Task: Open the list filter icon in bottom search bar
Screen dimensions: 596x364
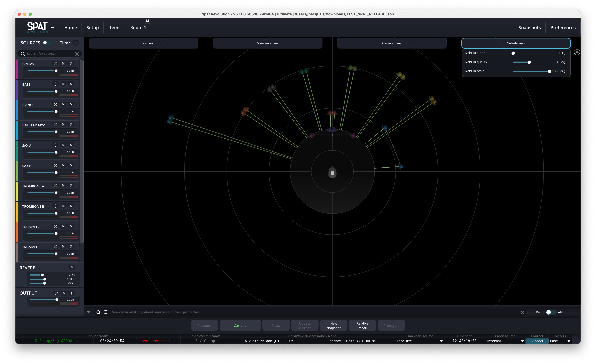Action: point(106,312)
